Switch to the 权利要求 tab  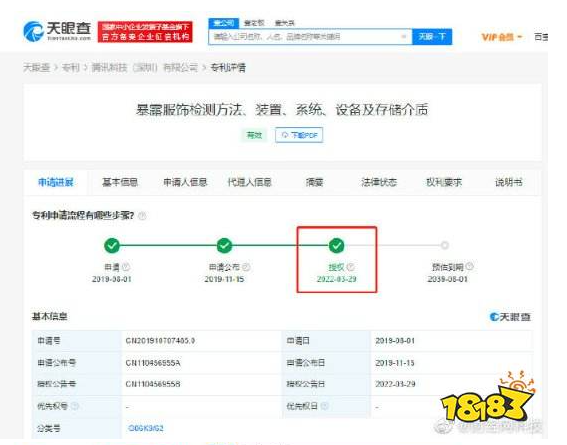pos(444,183)
